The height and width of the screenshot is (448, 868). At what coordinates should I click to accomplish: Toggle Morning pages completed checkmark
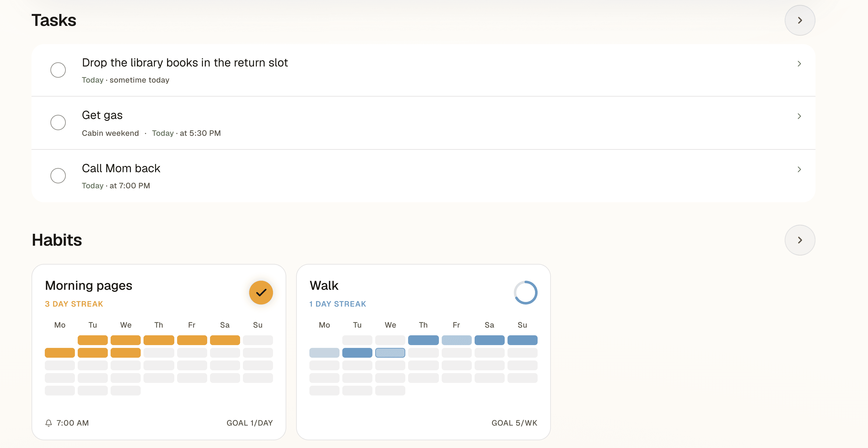(261, 293)
